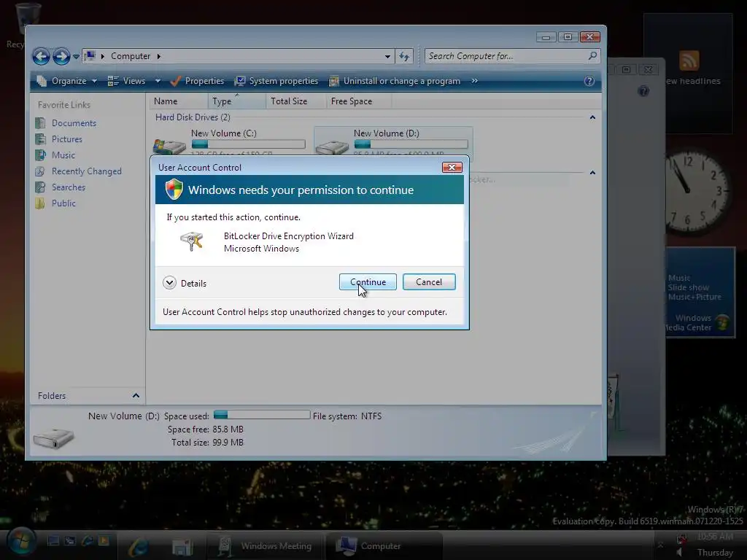The image size is (747, 560).
Task: Go back with the Explorer back arrow
Action: coord(41,56)
